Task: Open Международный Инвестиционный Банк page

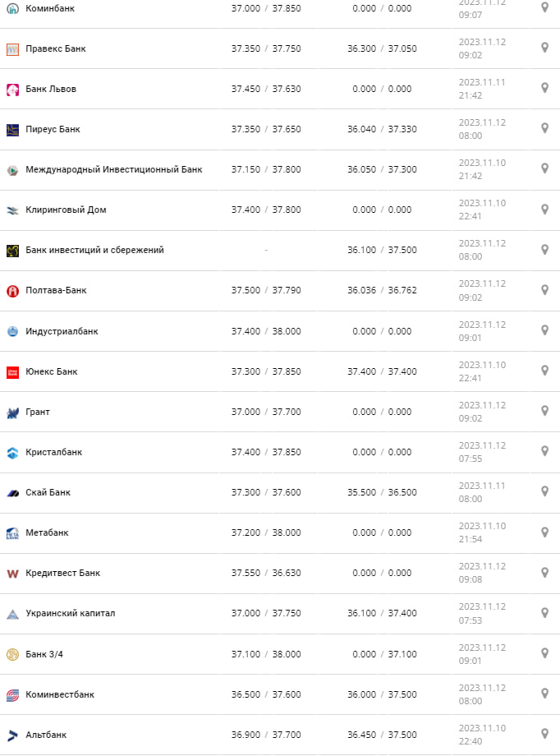Action: [x=113, y=169]
